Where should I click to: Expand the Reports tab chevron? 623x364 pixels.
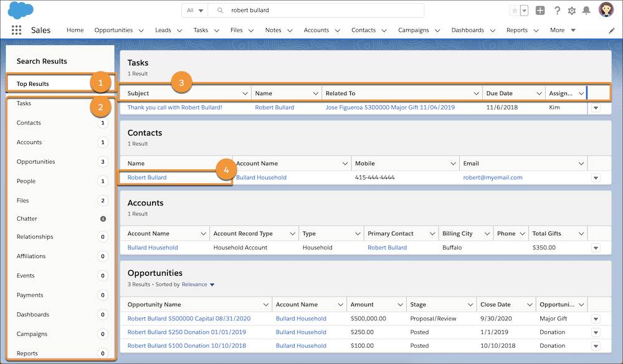pyautogui.click(x=536, y=30)
